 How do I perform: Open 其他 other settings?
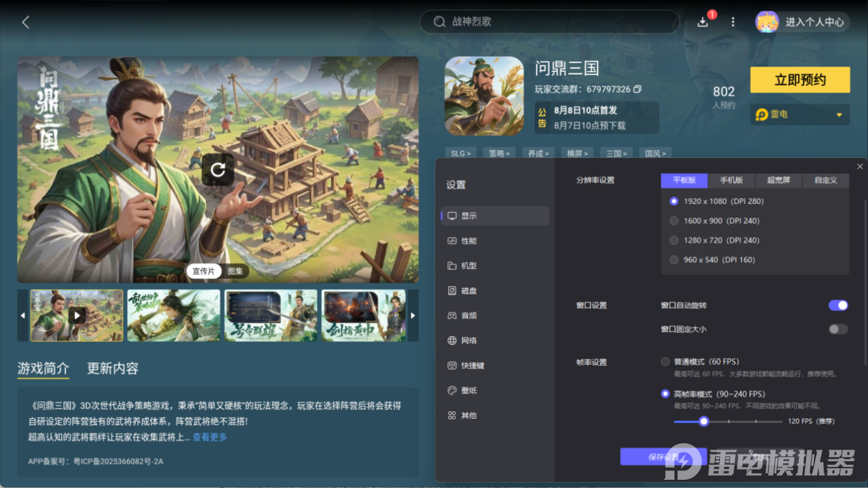(495, 415)
